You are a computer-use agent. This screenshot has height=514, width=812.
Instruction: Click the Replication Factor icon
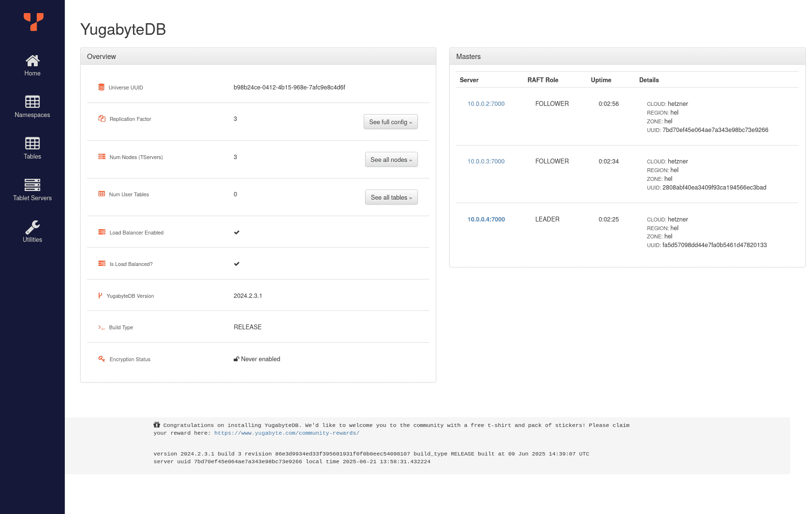[x=102, y=118]
